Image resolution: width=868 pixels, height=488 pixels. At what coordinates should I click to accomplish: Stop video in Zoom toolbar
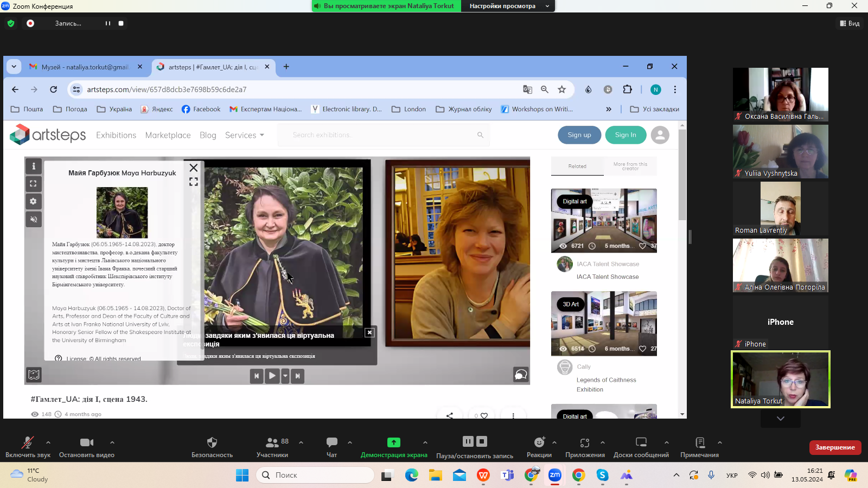click(x=87, y=447)
